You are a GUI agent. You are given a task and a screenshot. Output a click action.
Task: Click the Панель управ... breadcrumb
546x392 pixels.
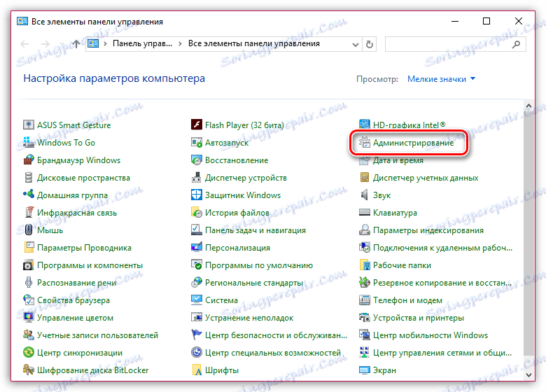(x=142, y=44)
